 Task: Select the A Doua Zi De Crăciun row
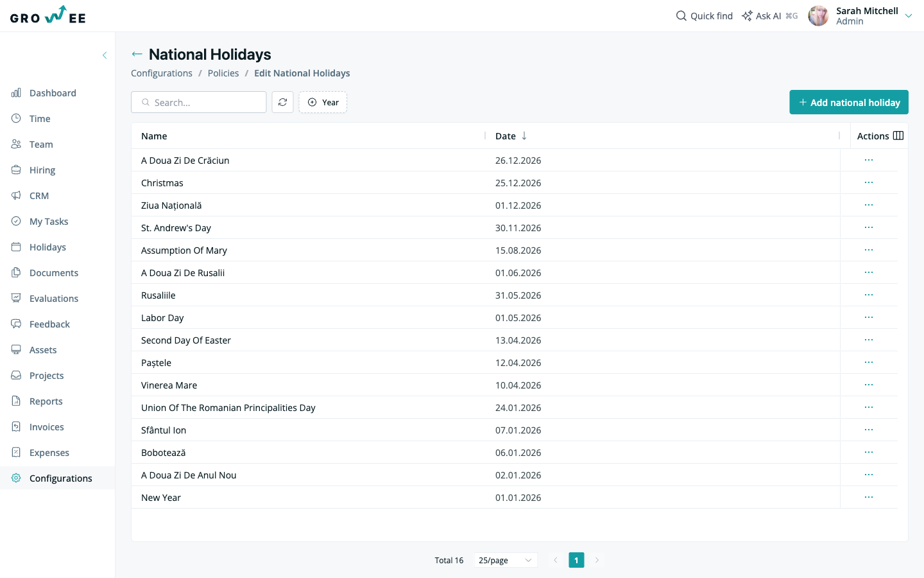[x=515, y=160]
